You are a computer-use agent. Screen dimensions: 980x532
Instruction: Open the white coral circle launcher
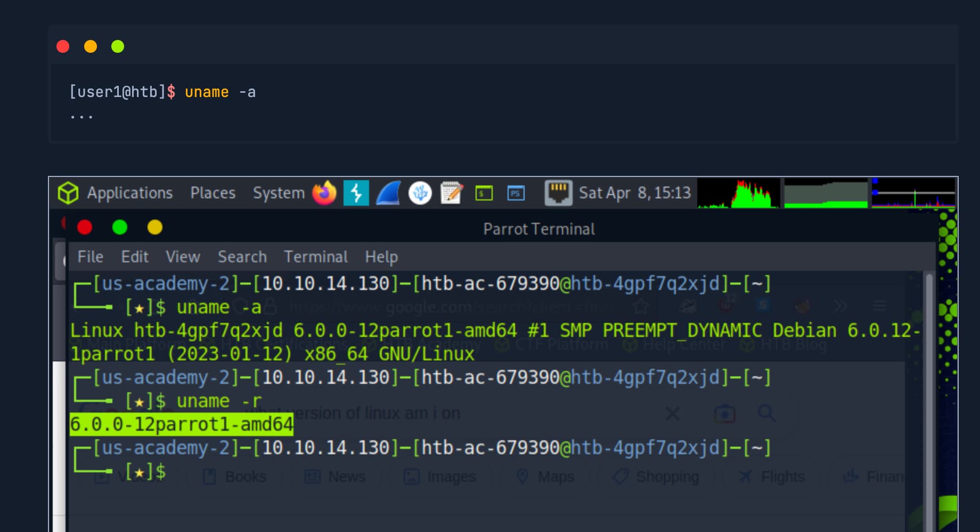click(x=420, y=193)
